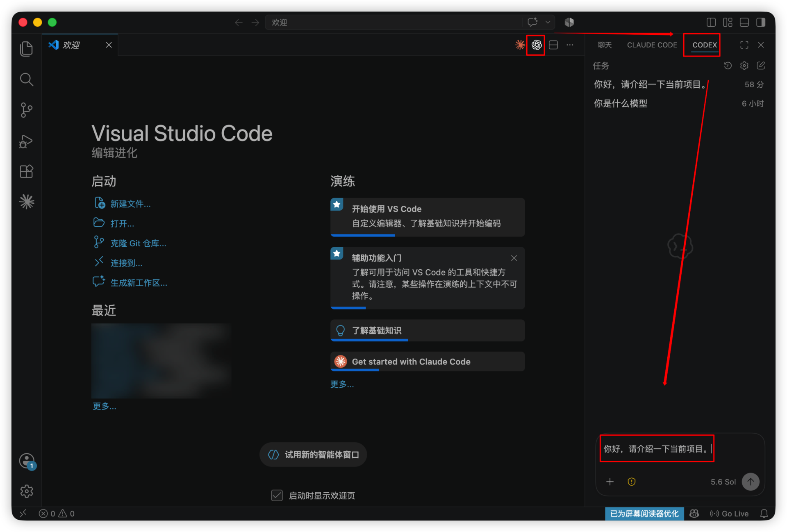The height and width of the screenshot is (532, 787).
Task: Click 连接到... link
Action: (x=126, y=263)
